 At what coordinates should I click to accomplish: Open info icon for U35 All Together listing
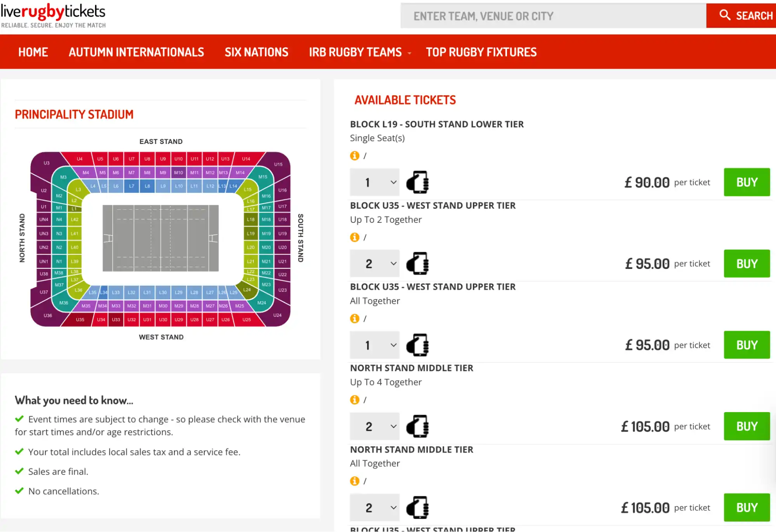click(354, 318)
